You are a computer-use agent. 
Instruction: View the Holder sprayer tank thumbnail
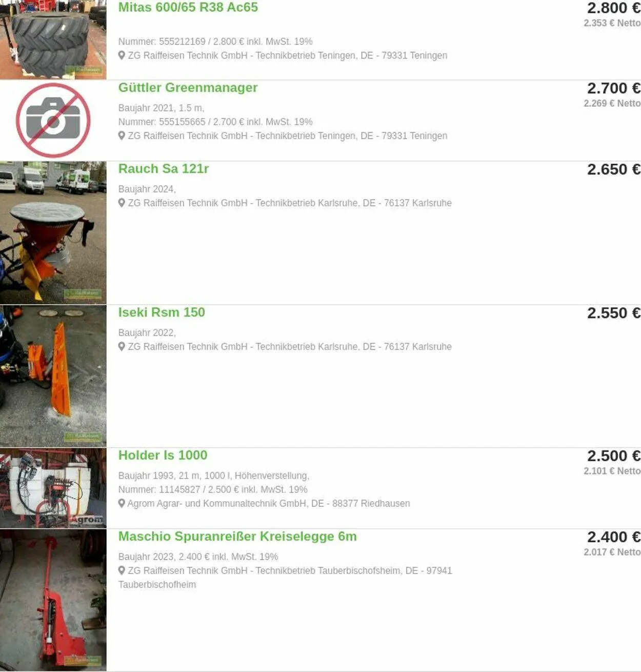[x=53, y=488]
